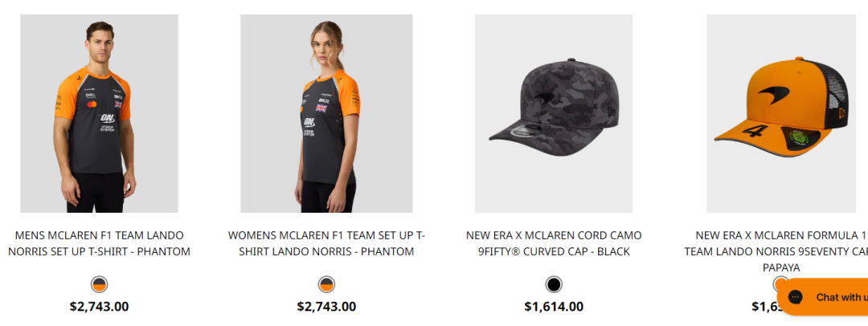This screenshot has height=326, width=868.
Task: Open Womens McLaren F1 Team Set Up title
Action: tap(326, 243)
